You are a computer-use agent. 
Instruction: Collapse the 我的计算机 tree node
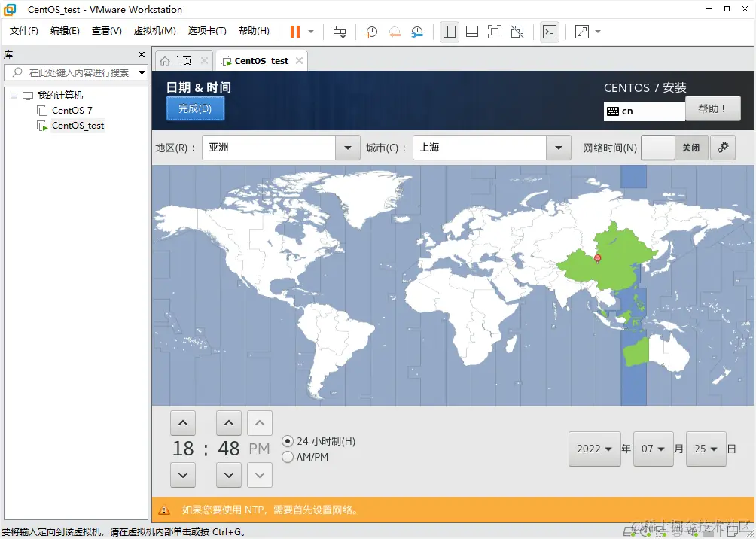tap(14, 96)
